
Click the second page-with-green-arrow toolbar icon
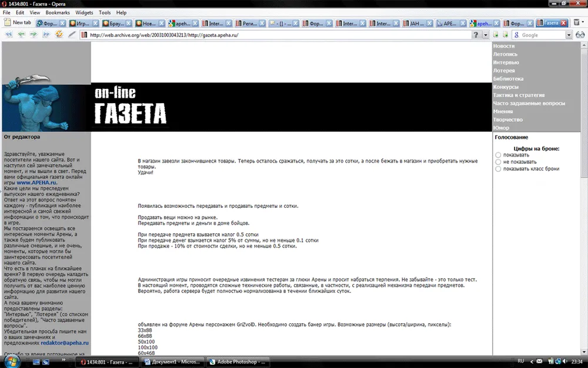(505, 35)
